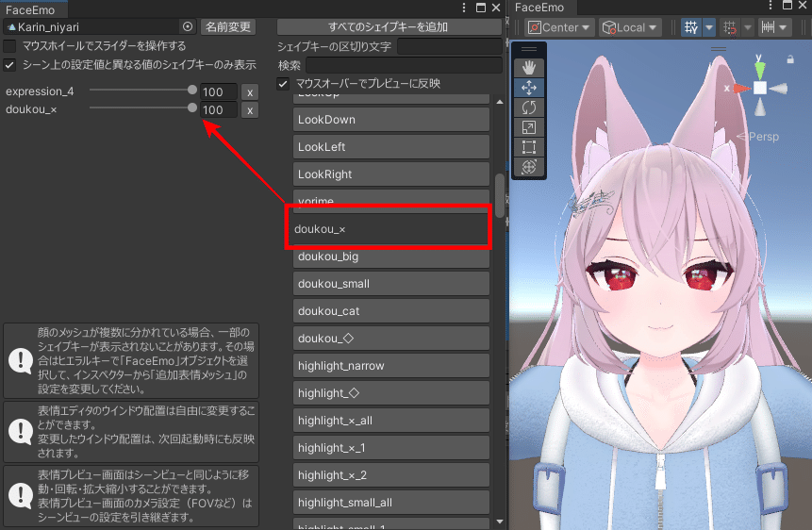
Task: Click the gizmo center cube
Action: 760,88
